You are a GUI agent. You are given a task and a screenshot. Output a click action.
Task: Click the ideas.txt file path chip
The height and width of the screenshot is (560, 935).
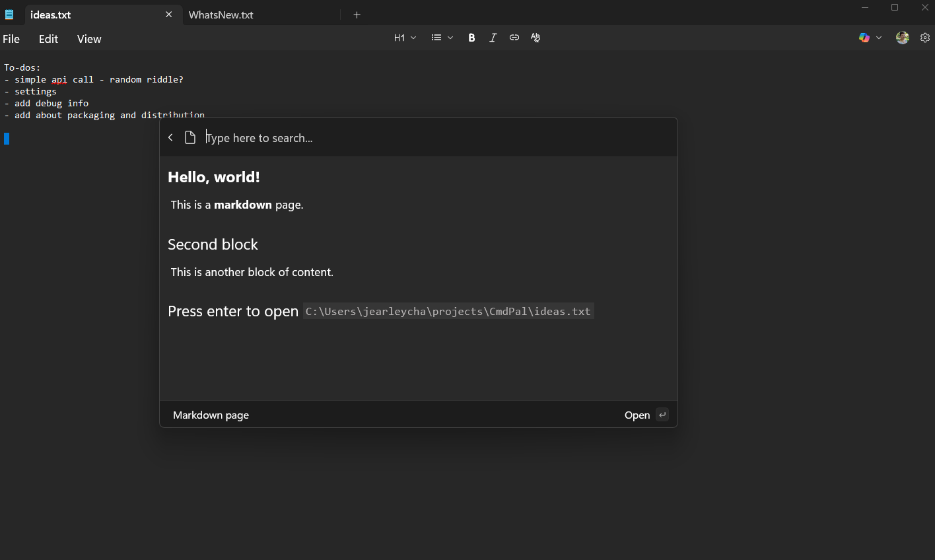[448, 310]
